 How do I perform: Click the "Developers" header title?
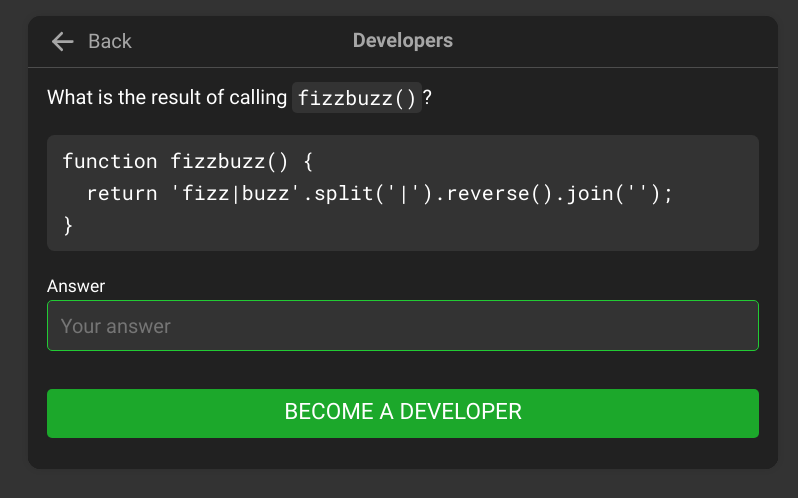[x=402, y=41]
